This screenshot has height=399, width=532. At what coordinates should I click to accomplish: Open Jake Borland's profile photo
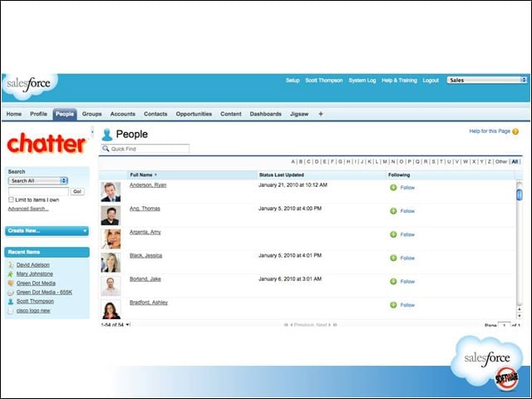(111, 286)
